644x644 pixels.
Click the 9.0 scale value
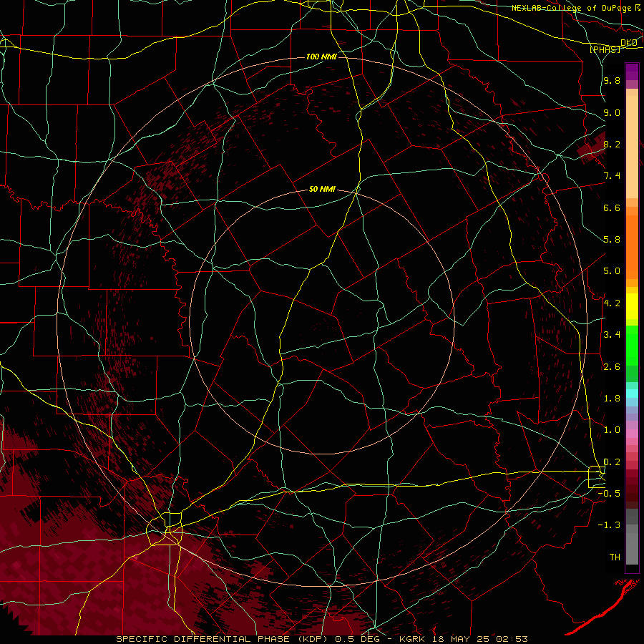(x=612, y=112)
